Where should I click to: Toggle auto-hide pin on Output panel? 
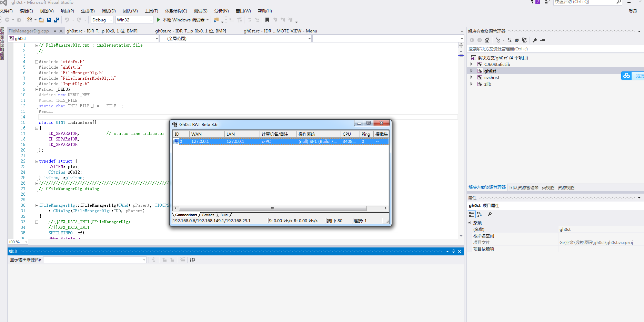pos(453,252)
